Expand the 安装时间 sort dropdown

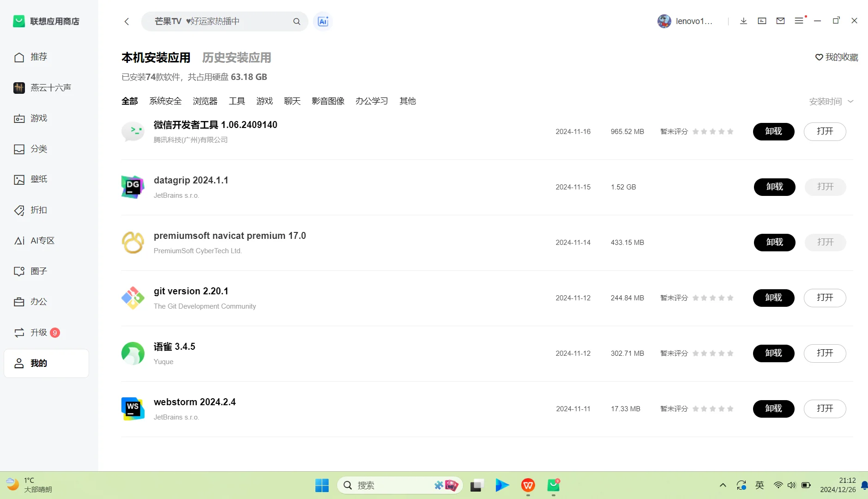(x=831, y=102)
